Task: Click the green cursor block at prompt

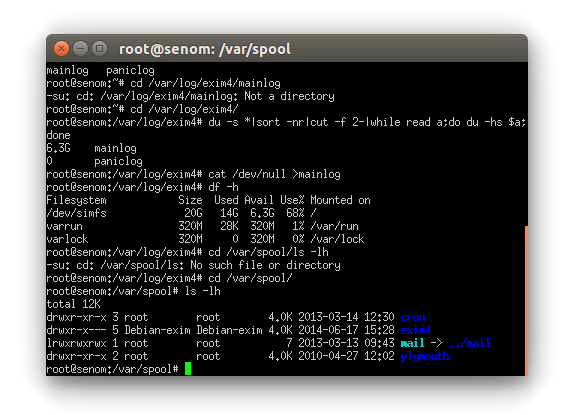Action: click(x=188, y=369)
